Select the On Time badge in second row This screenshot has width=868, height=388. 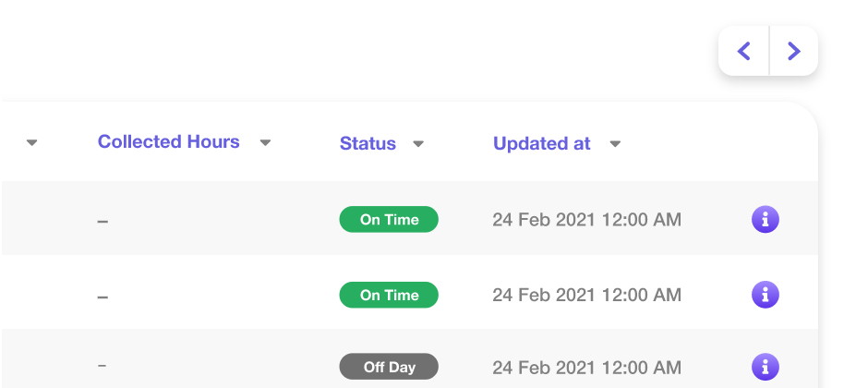point(389,295)
